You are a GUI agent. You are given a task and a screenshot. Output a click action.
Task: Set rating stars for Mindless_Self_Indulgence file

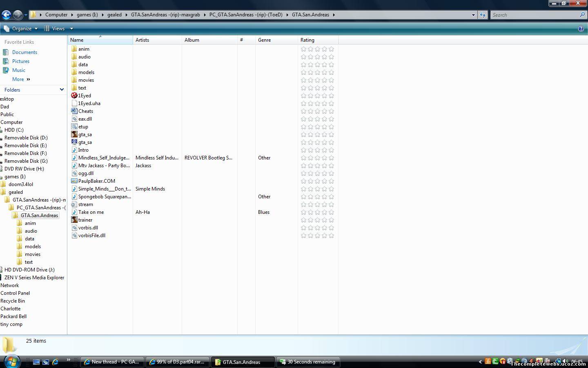point(317,158)
